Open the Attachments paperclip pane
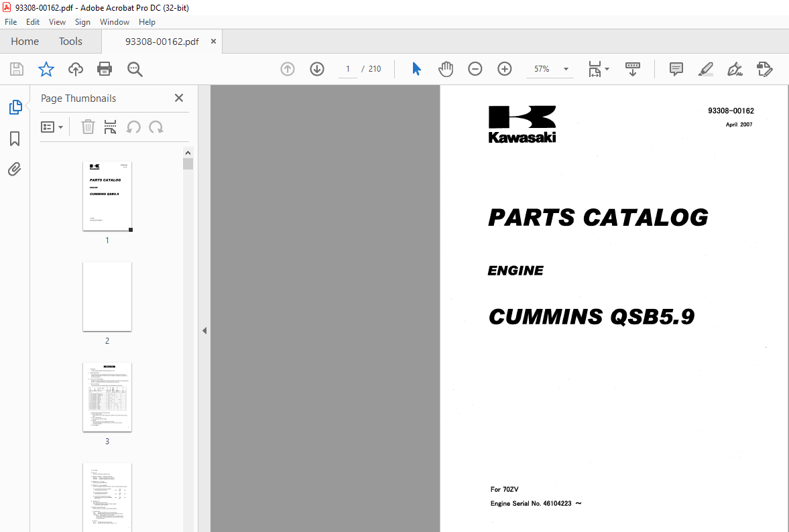Screen dimensions: 789x532 coord(15,169)
